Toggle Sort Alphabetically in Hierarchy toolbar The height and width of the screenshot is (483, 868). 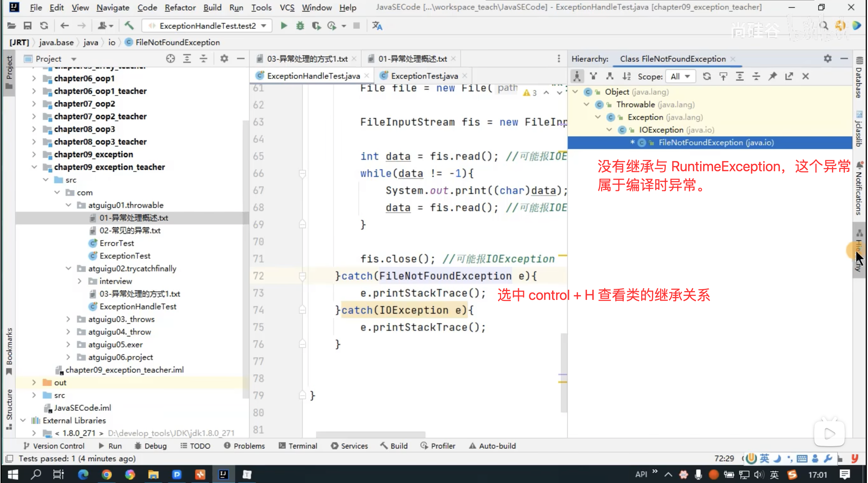tap(627, 77)
